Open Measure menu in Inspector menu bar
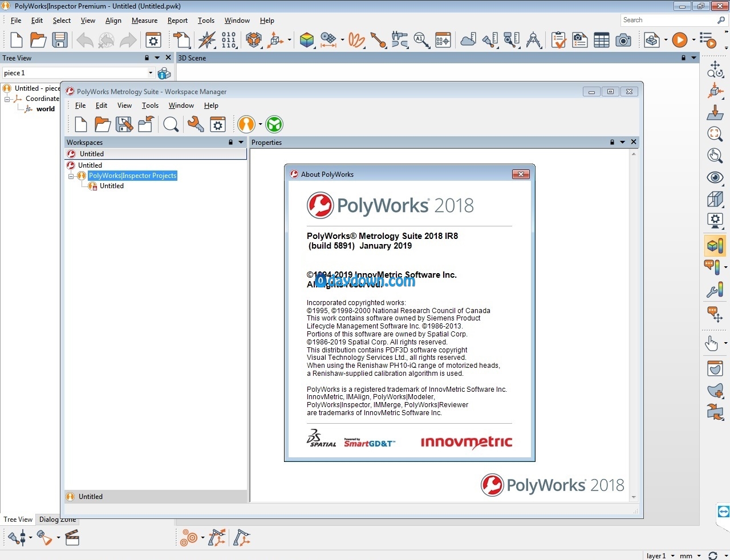The width and height of the screenshot is (730, 560). [x=144, y=21]
